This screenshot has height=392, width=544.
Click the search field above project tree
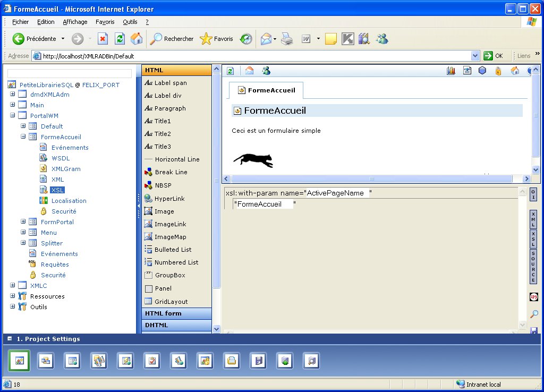(70, 73)
